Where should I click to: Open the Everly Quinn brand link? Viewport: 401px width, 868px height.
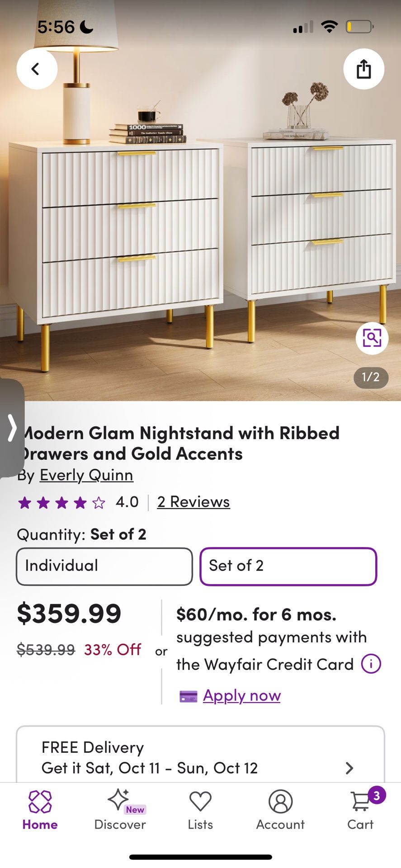click(86, 476)
